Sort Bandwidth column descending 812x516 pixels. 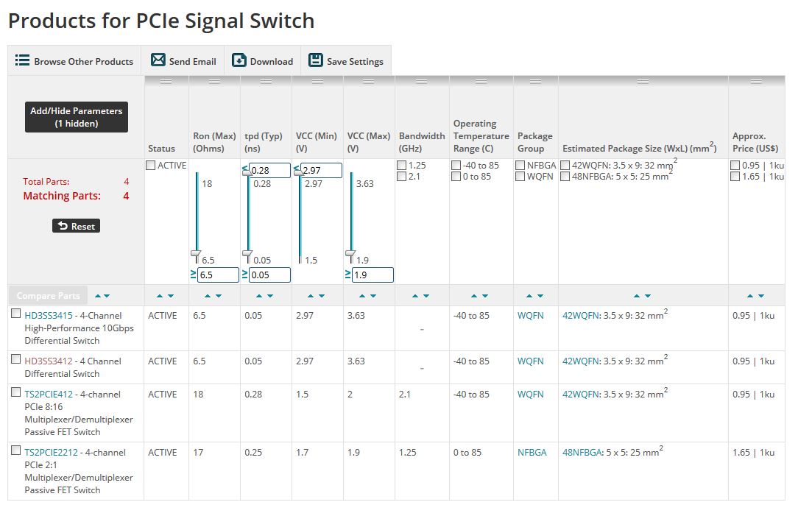click(x=426, y=296)
